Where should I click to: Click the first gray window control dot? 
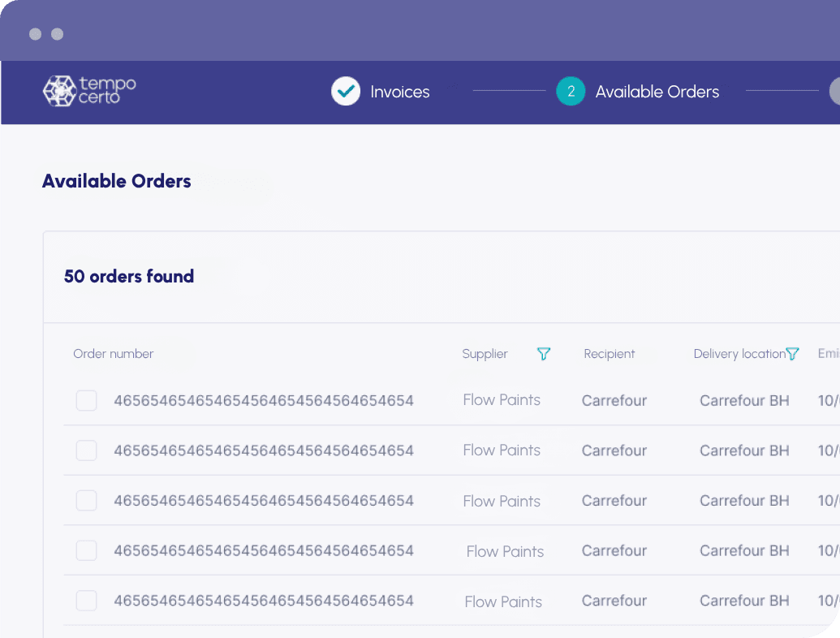[36, 34]
